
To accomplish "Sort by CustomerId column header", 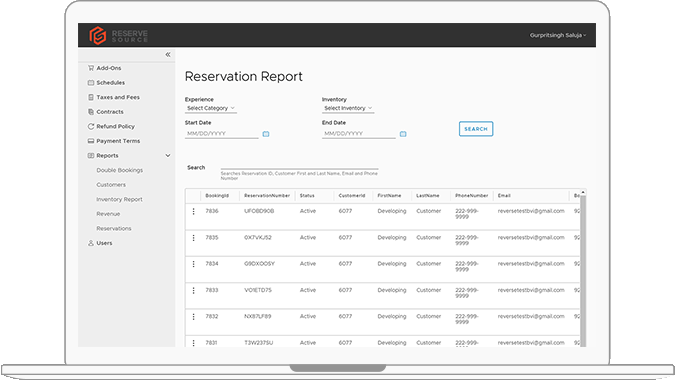I will click(352, 196).
